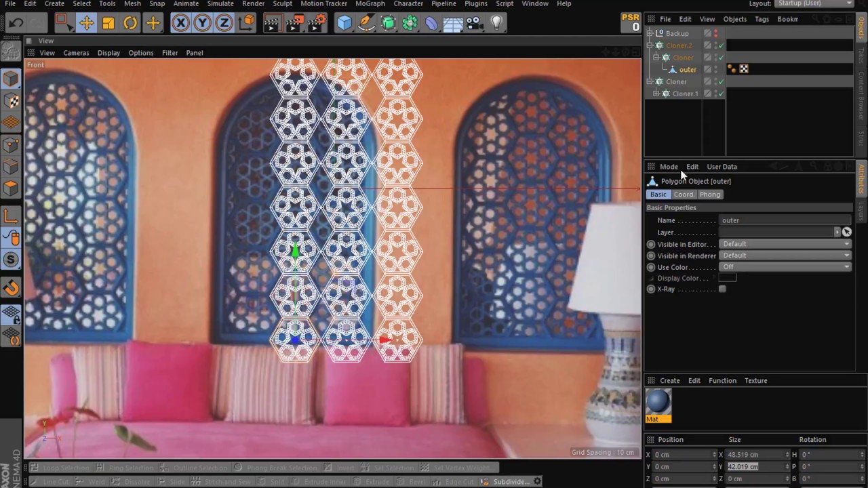868x488 pixels.
Task: Select the Rotate tool
Action: coord(130,23)
